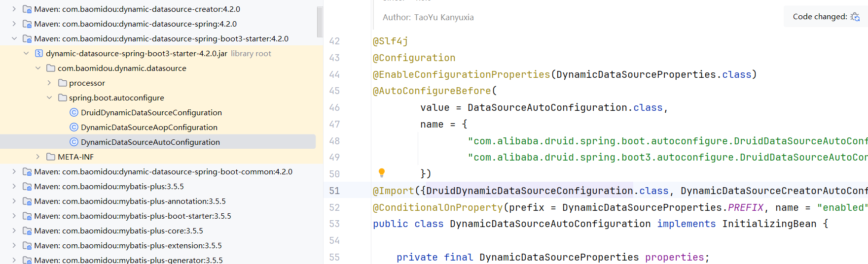Expand Maven mybatis-plus-annotation:3.5.5 node

point(14,201)
